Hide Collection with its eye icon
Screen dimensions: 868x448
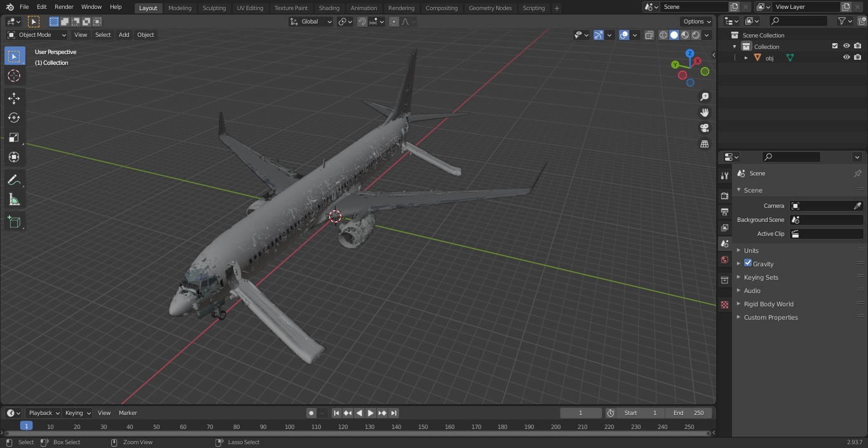pos(846,46)
